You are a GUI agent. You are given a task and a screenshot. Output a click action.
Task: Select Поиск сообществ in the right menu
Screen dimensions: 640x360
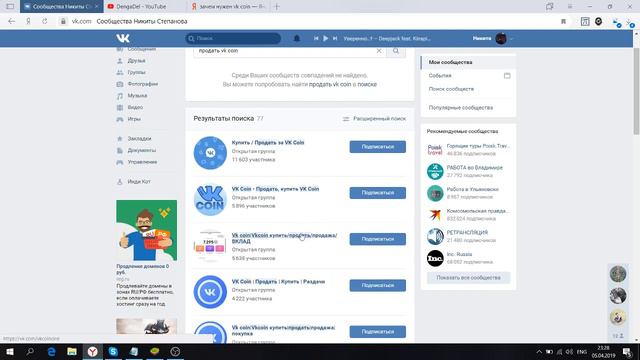(451, 89)
